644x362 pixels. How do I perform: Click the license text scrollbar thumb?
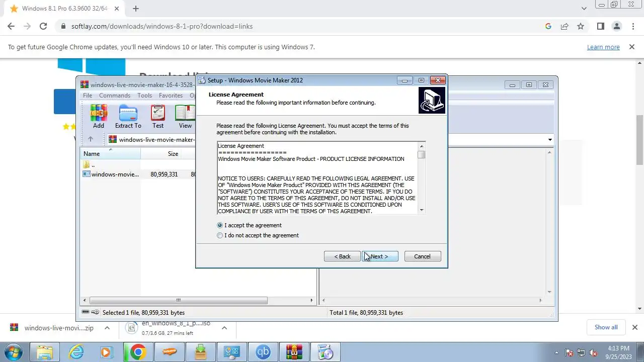[x=422, y=155]
